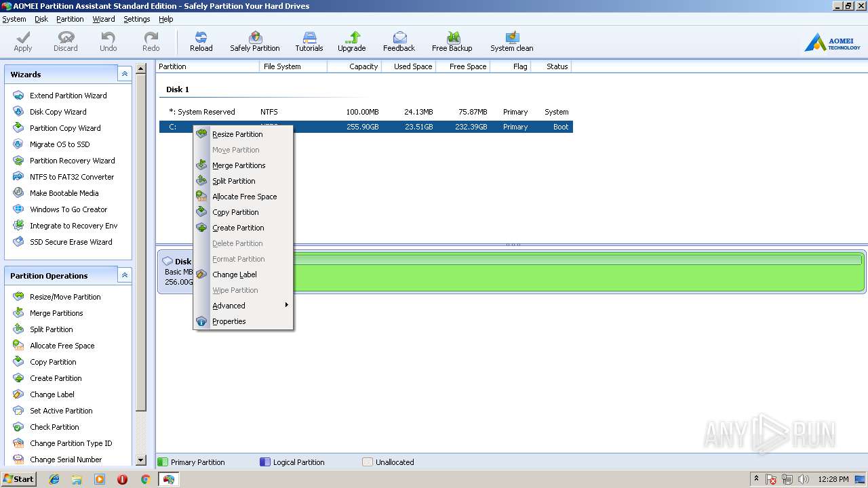Viewport: 868px width, 488px height.
Task: Click the Undo toolbar icon
Action: pyautogui.click(x=108, y=41)
